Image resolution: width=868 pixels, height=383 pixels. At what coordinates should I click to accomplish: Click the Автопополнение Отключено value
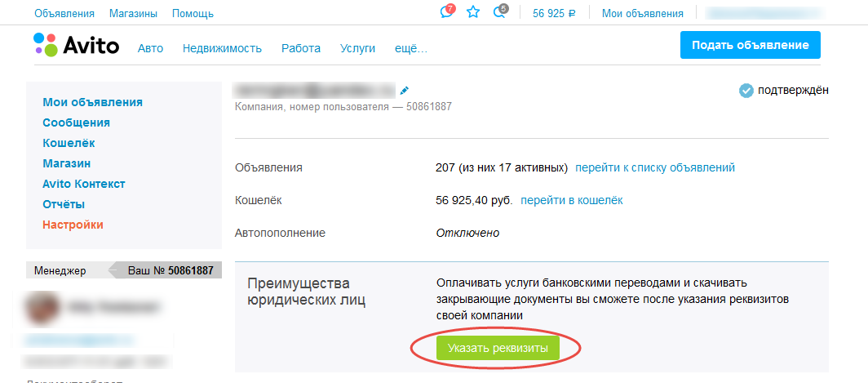click(467, 233)
